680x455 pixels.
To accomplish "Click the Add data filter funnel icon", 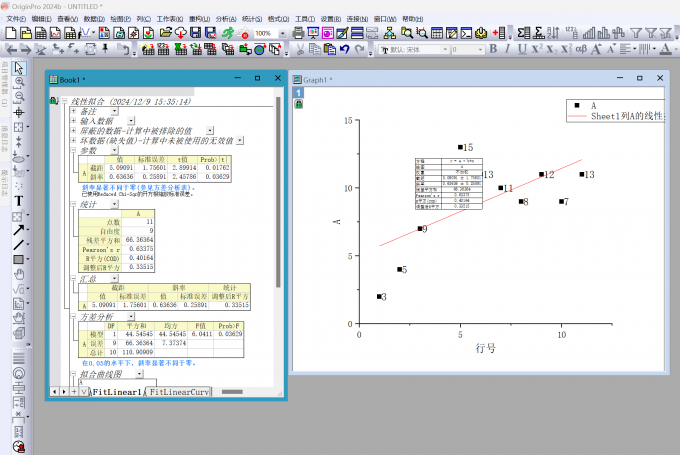I will click(635, 33).
